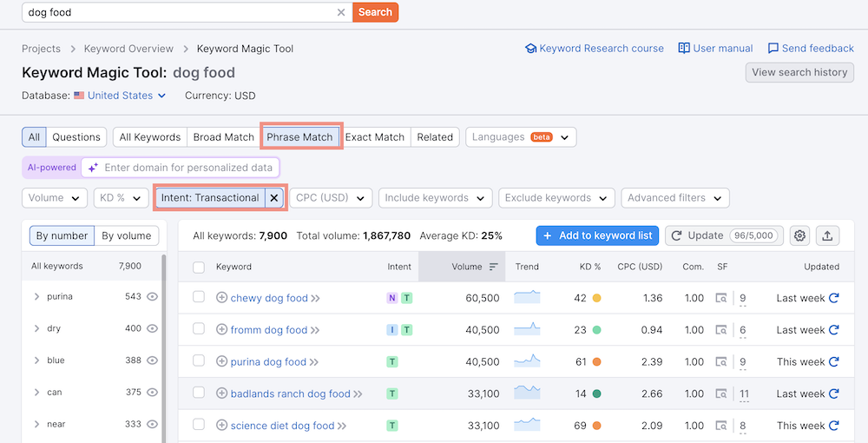868x443 pixels.
Task: View trend sparkline for badlands ranch dog food
Action: click(527, 393)
